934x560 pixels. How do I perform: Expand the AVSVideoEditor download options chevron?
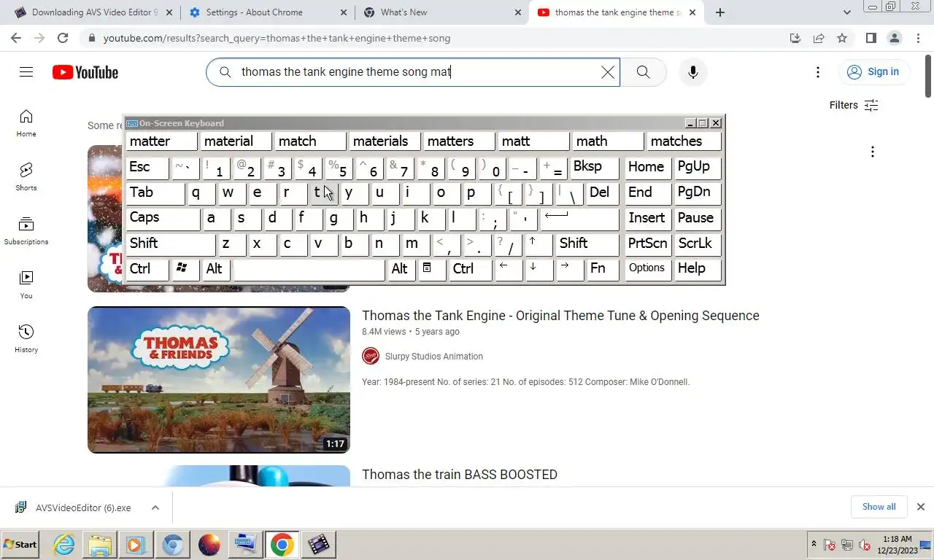tap(155, 507)
